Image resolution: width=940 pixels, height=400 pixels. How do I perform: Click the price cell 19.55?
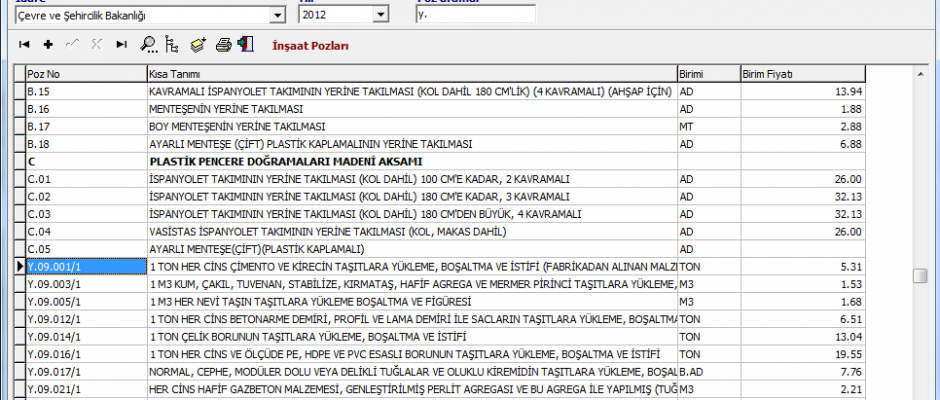click(800, 353)
